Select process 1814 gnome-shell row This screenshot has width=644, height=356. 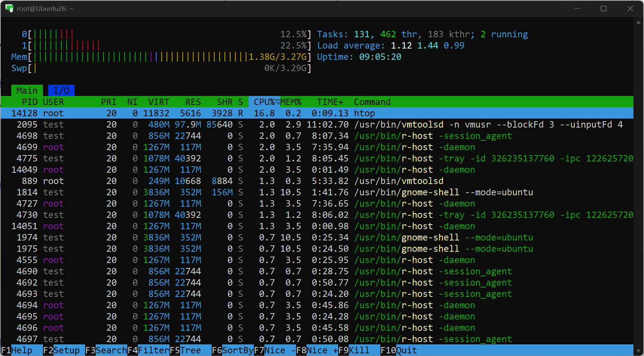click(x=317, y=192)
